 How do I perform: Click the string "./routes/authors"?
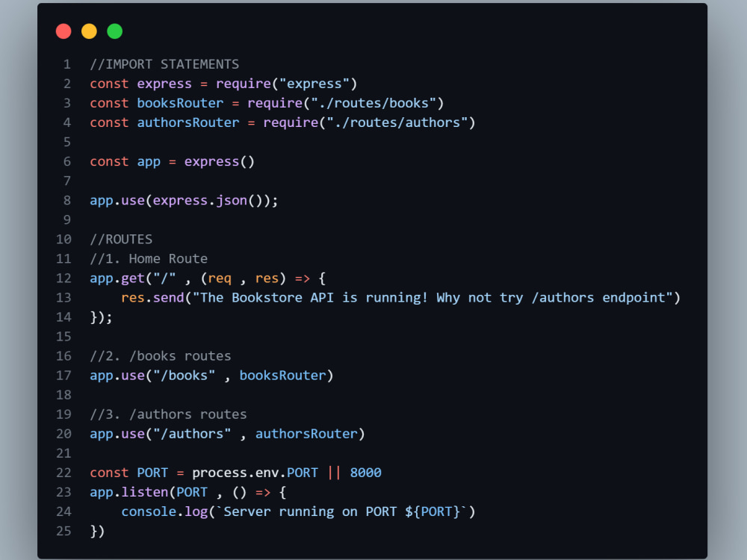pos(397,123)
